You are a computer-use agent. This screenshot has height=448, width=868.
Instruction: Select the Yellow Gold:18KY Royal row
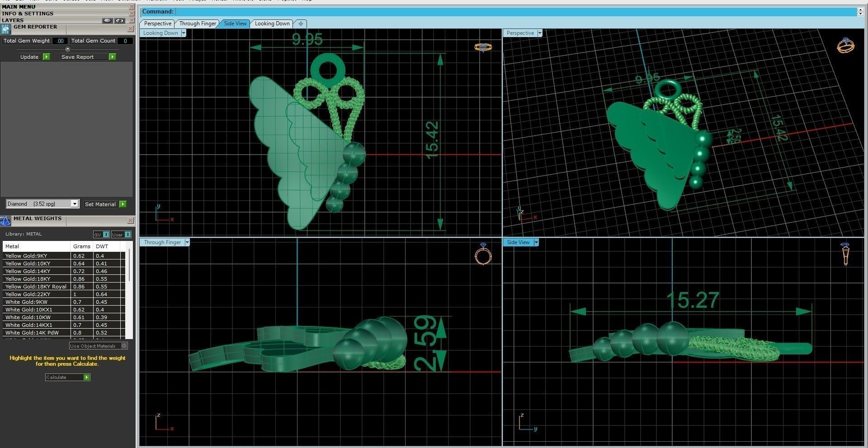(64, 287)
